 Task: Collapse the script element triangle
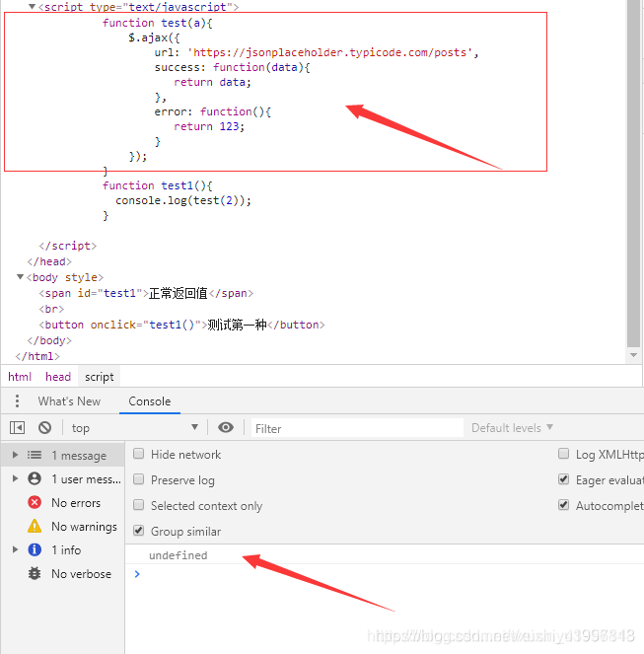click(32, 6)
